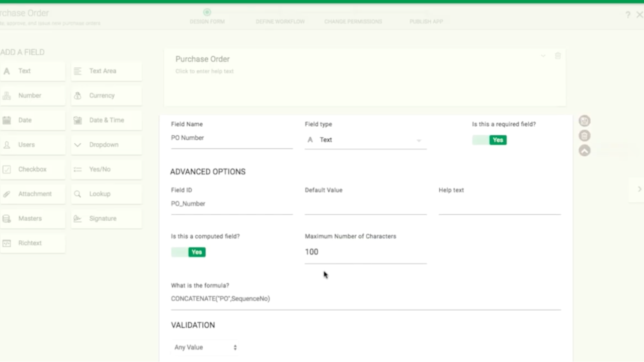644x362 pixels.
Task: Delete the Purchase Order section via trash icon
Action: [557, 56]
